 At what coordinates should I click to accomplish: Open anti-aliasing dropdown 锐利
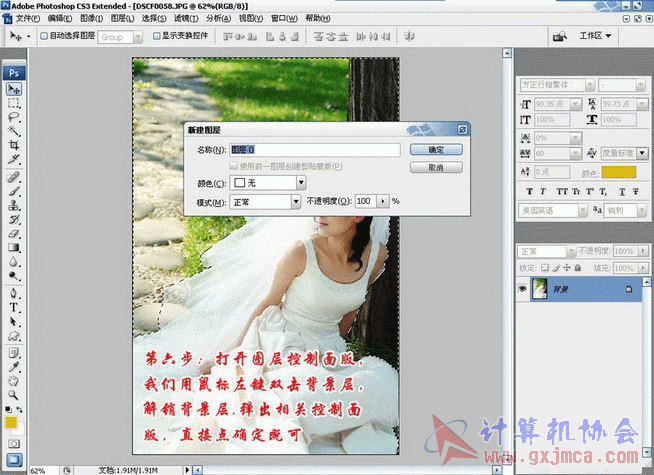click(x=642, y=211)
